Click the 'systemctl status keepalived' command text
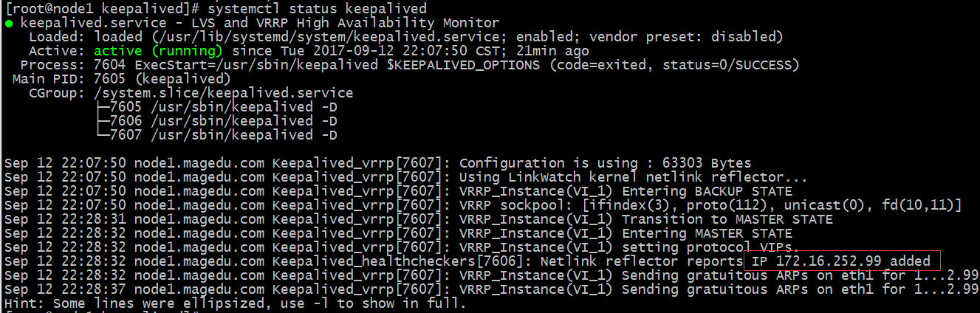The width and height of the screenshot is (980, 313). click(x=326, y=9)
